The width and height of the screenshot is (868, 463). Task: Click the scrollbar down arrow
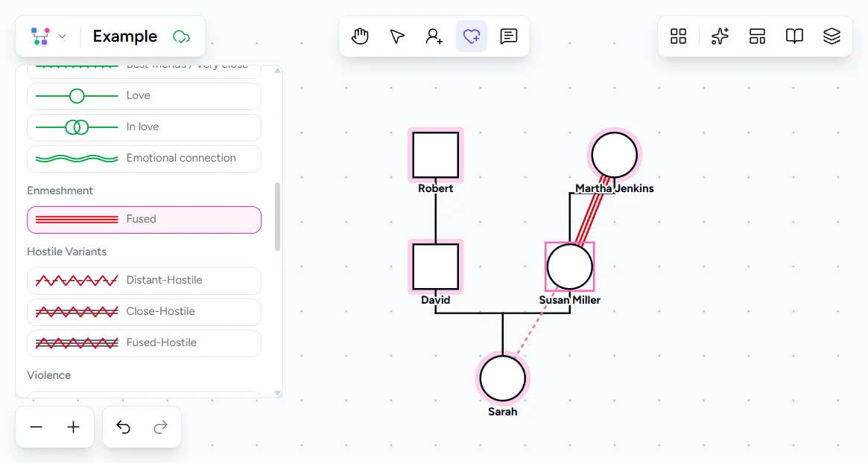click(x=277, y=393)
